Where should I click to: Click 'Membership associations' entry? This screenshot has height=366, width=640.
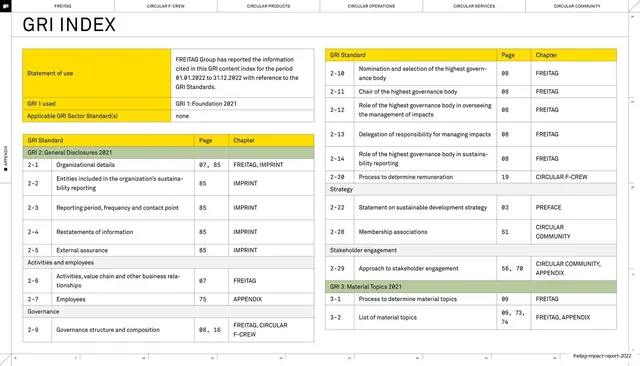click(393, 232)
